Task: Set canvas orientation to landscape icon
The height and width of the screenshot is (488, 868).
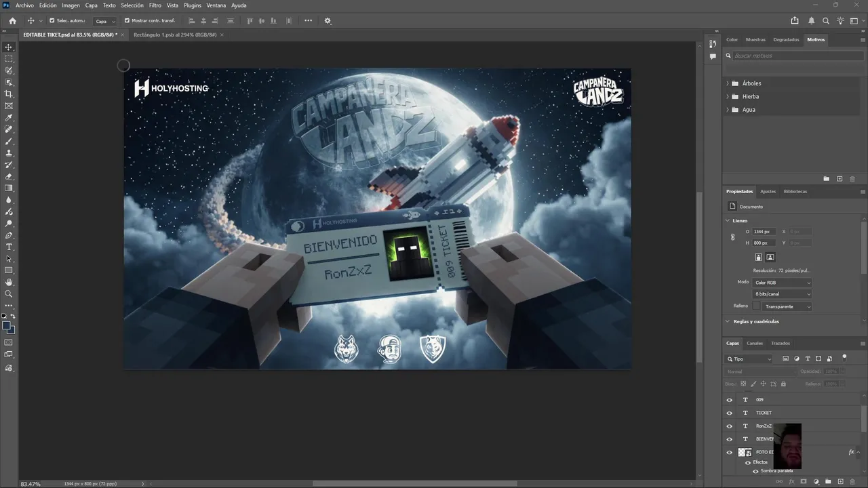Action: coord(770,257)
